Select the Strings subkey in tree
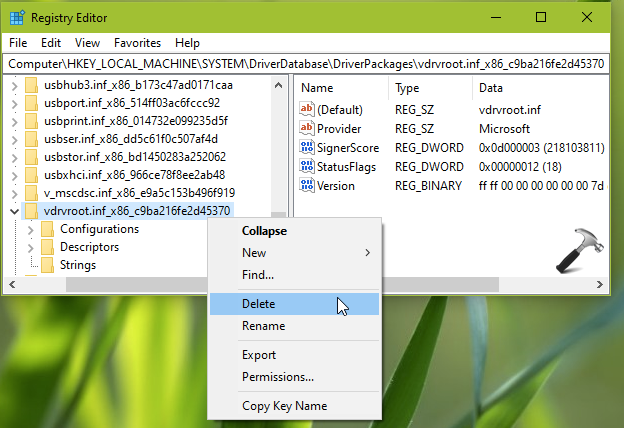 [x=77, y=265]
